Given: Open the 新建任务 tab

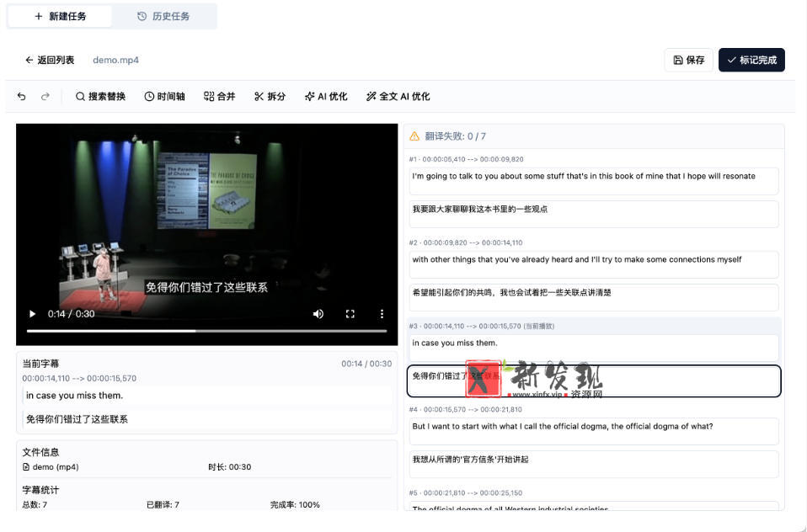Looking at the screenshot, I should [x=60, y=17].
